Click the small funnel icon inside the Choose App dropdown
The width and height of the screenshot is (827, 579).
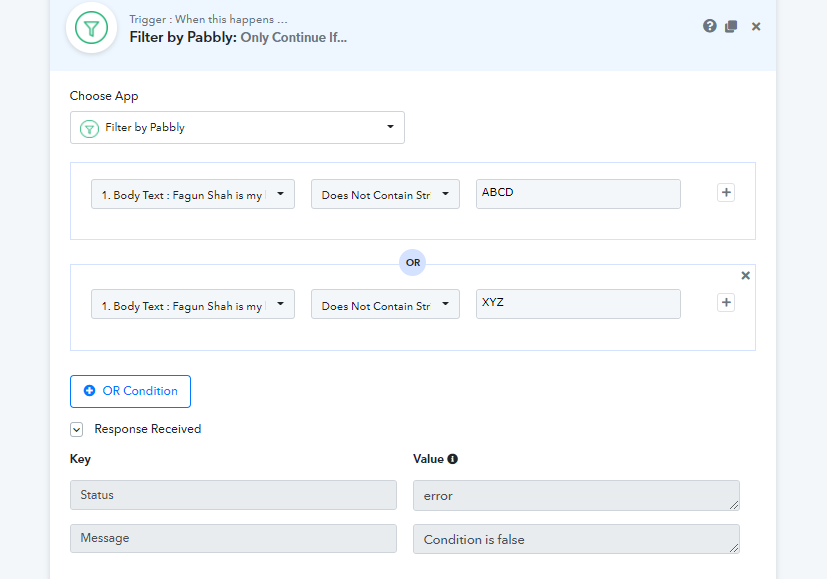pos(89,128)
